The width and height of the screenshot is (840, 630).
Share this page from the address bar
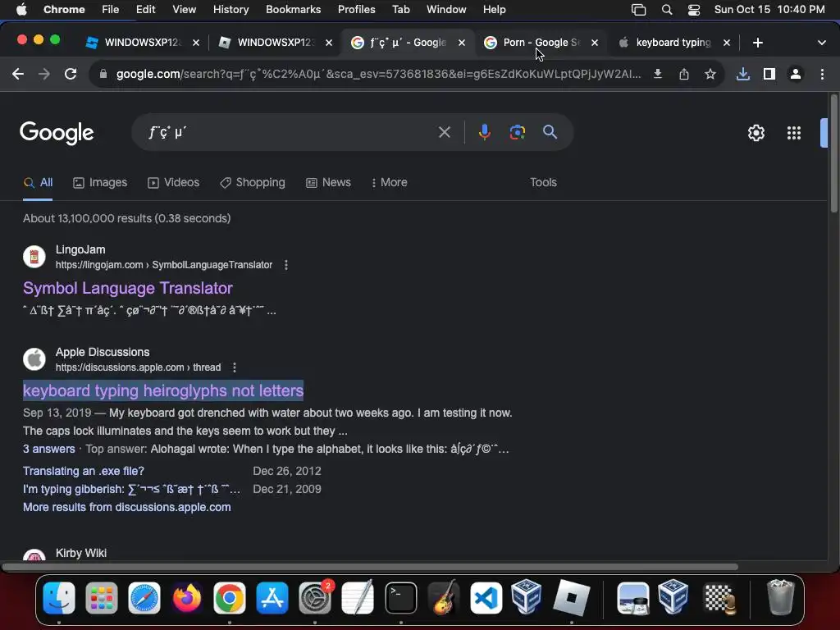coord(684,74)
